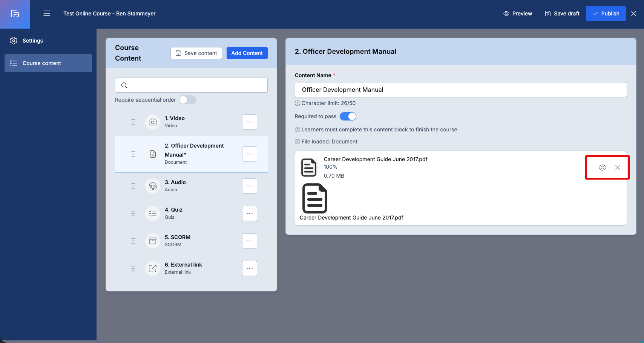Click the large PDF document thumbnail
644x343 pixels.
tap(315, 198)
